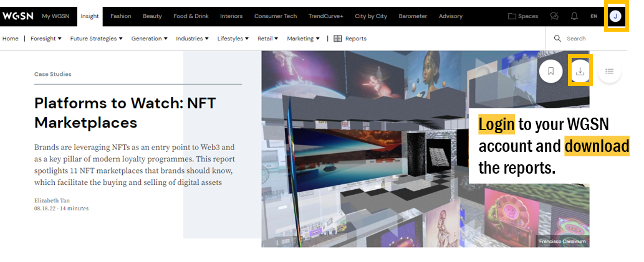
Task: Click the author name Elizabeth Tan
Action: click(52, 200)
